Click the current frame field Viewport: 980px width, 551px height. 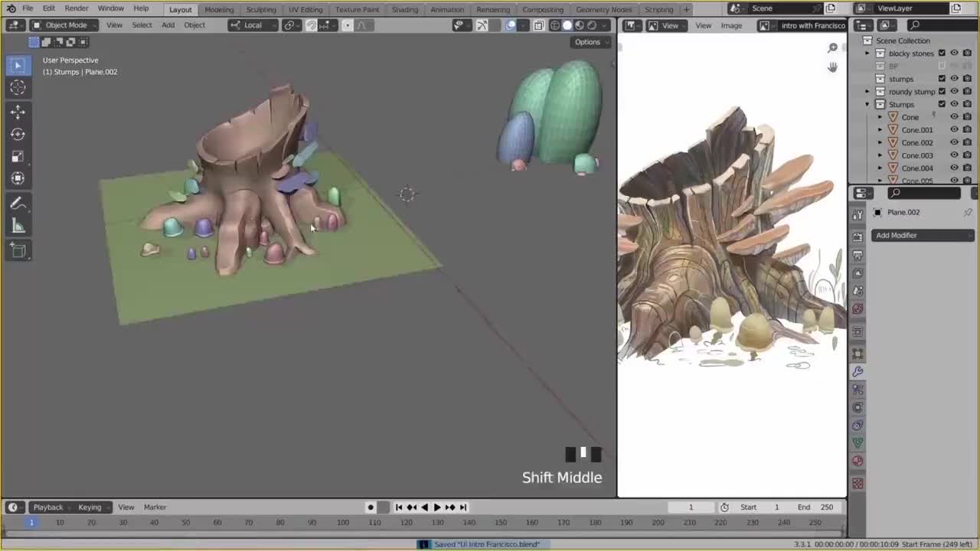pos(691,507)
